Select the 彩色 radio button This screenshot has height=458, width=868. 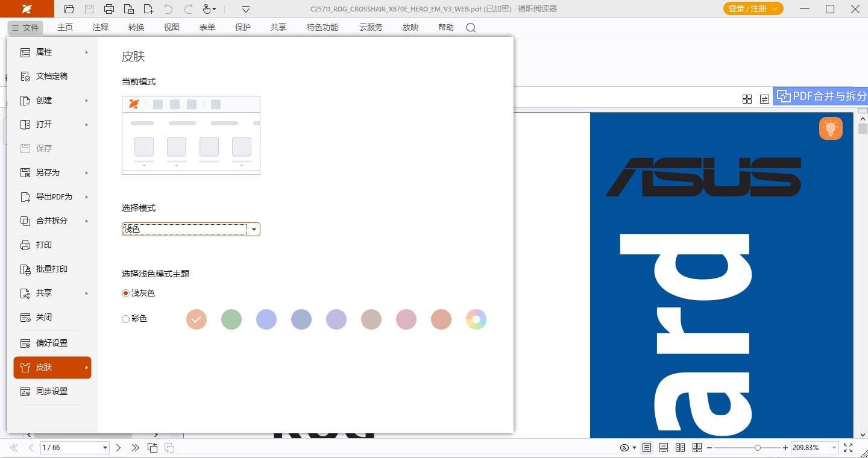point(125,319)
